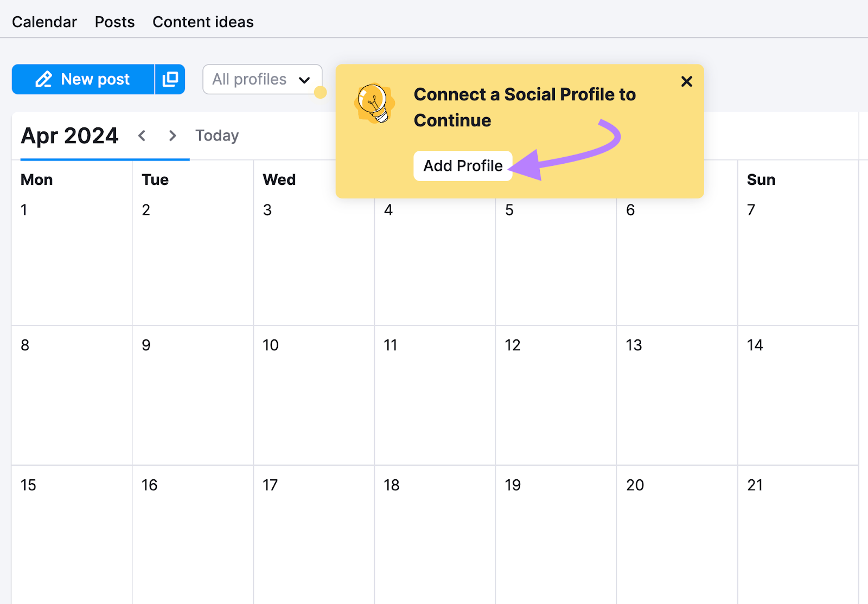Switch to the Posts tab
This screenshot has width=868, height=604.
tap(114, 22)
